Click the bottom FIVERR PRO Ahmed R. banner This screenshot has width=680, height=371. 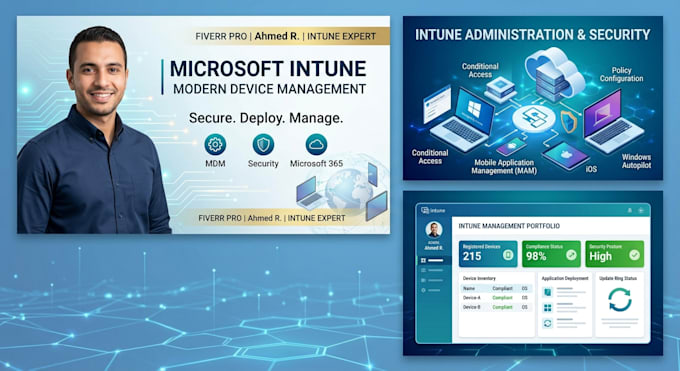272,218
